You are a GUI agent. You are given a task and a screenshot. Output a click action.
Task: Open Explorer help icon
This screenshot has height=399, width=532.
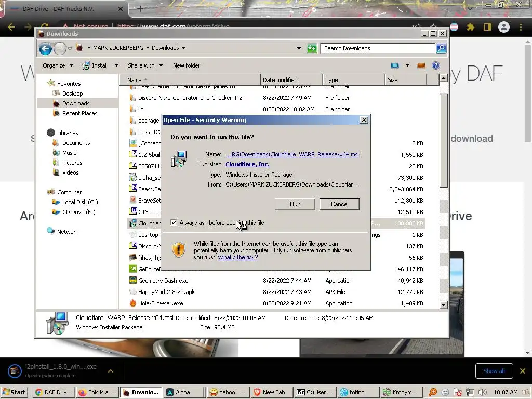tap(436, 65)
